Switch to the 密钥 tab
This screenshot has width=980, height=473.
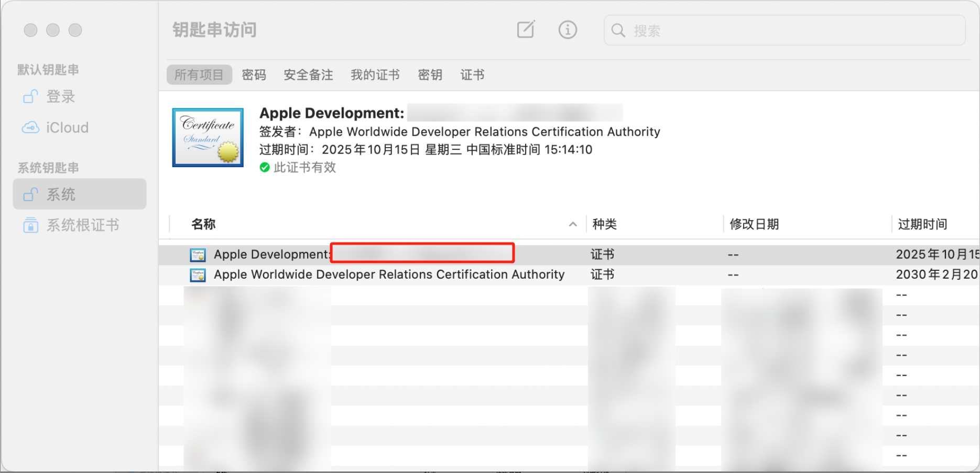[430, 75]
